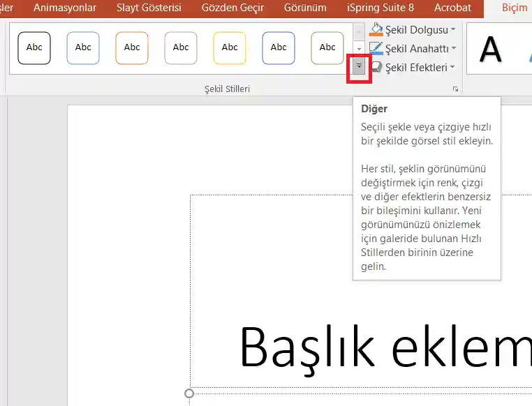Click the Şekil Efektleri button label
This screenshot has width=532, height=406.
(416, 68)
